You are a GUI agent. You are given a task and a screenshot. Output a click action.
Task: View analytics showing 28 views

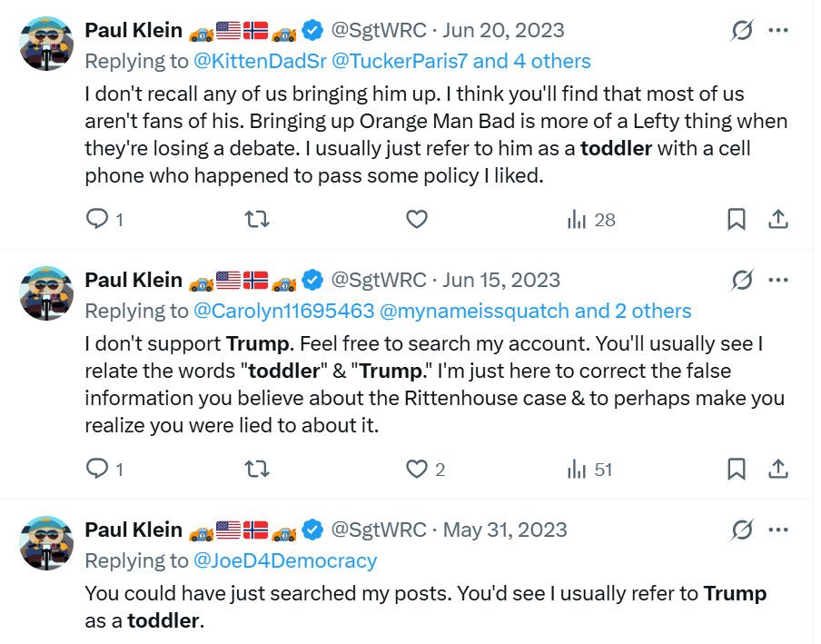590,219
